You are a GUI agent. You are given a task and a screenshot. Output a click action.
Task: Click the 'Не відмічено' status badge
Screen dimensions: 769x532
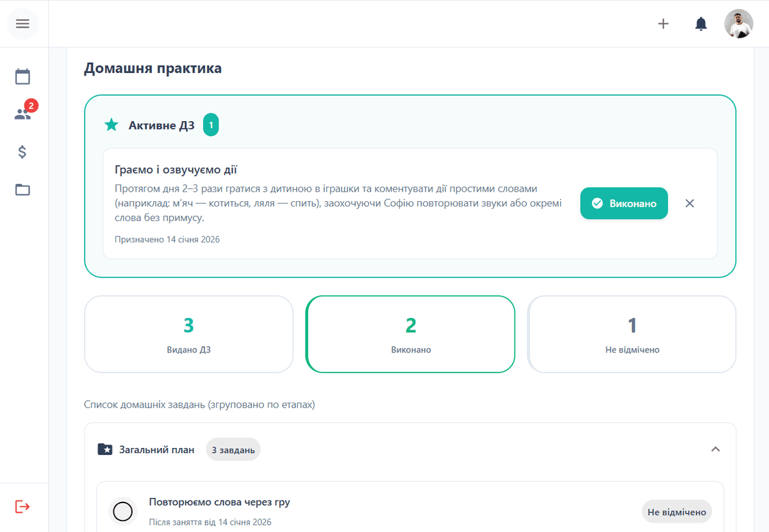pos(677,512)
